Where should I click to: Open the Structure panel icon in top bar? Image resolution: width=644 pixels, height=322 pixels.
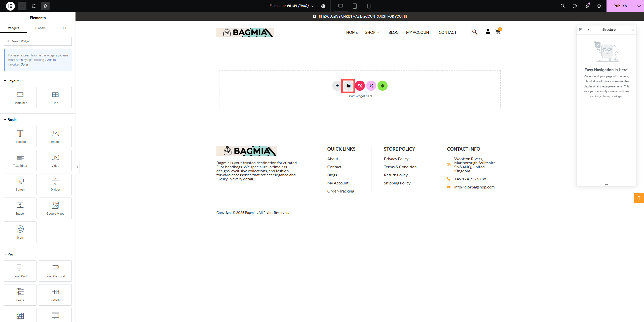[x=45, y=6]
